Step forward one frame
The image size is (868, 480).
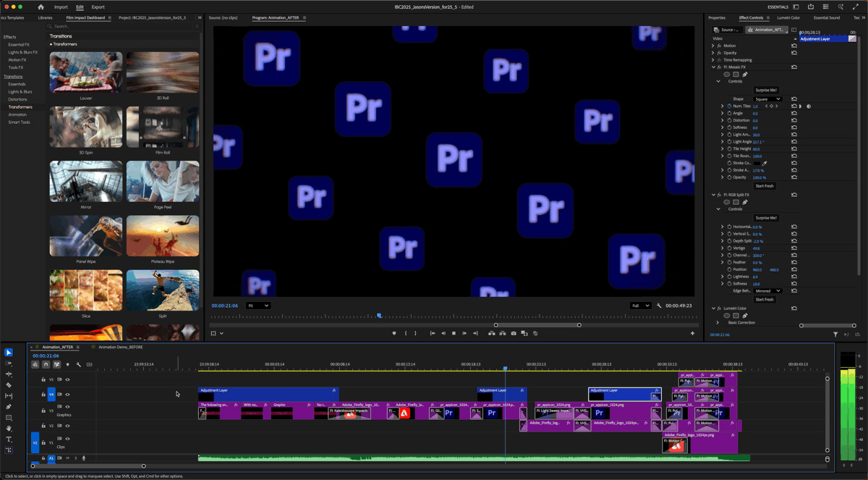pos(464,333)
